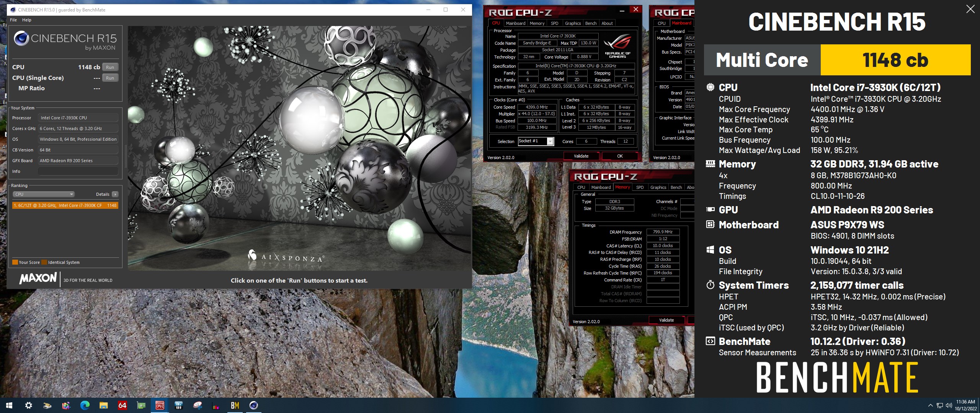Open HWiNFO bars icon in taskbar
The image size is (980, 413).
(x=178, y=405)
